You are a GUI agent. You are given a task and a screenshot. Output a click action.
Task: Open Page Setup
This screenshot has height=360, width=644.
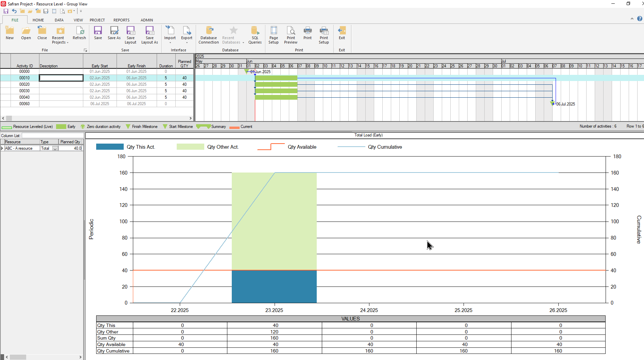pyautogui.click(x=274, y=35)
